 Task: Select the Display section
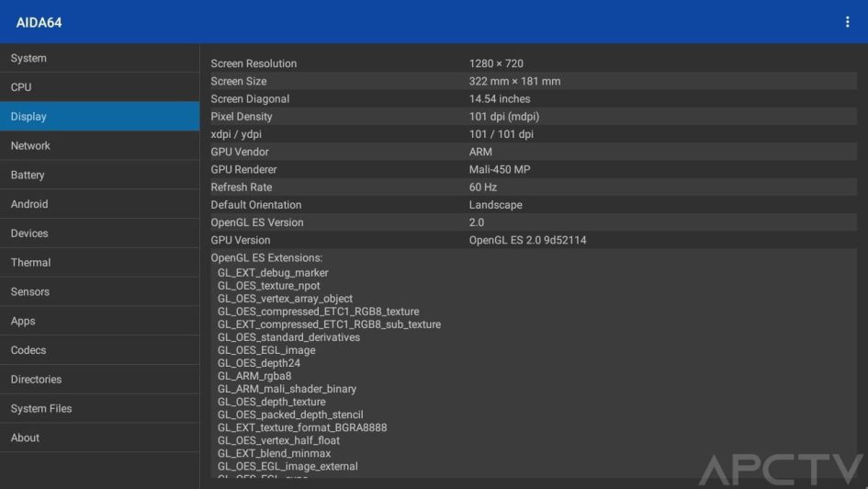pyautogui.click(x=99, y=117)
